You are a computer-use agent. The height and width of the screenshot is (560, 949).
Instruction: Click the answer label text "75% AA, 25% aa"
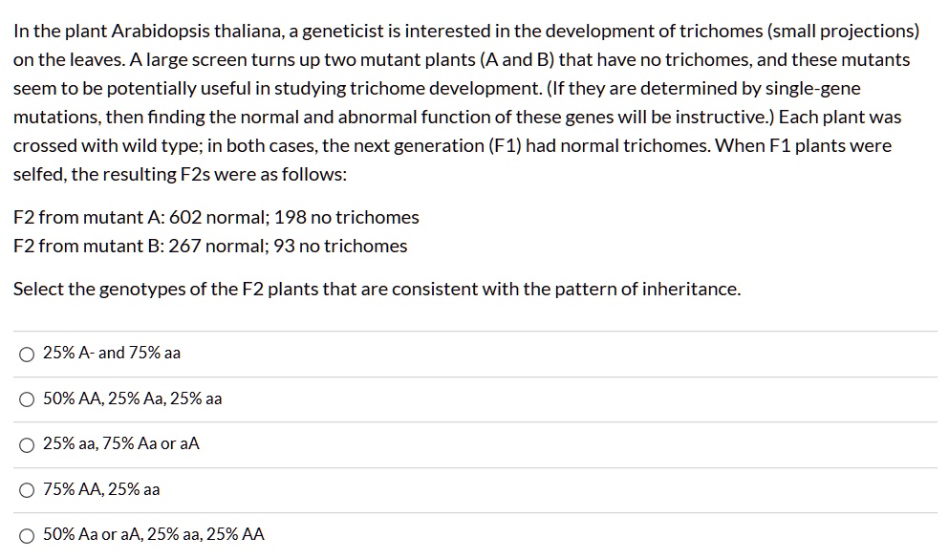pyautogui.click(x=101, y=489)
